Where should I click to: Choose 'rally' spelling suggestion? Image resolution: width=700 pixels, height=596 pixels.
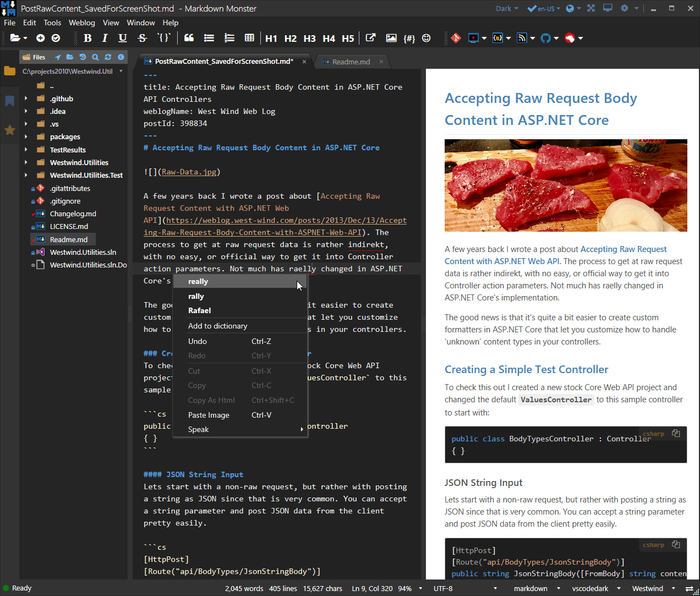coord(240,296)
